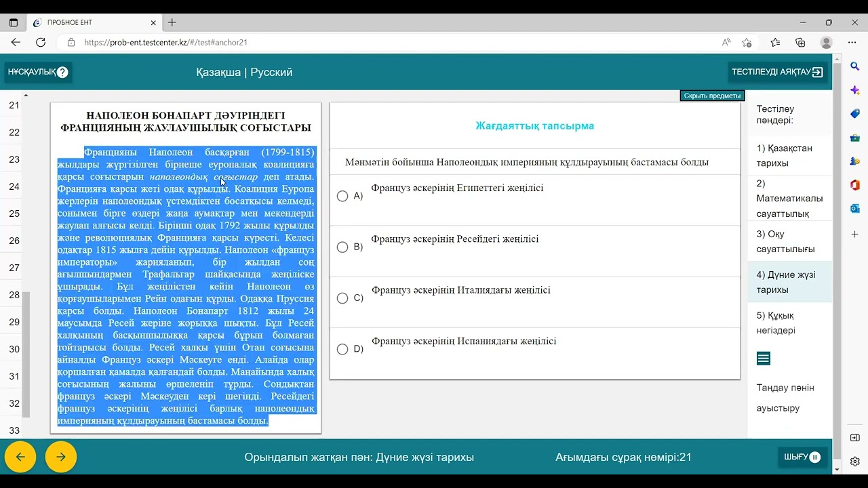
Task: Open sidebar Games icon
Action: tap(854, 161)
